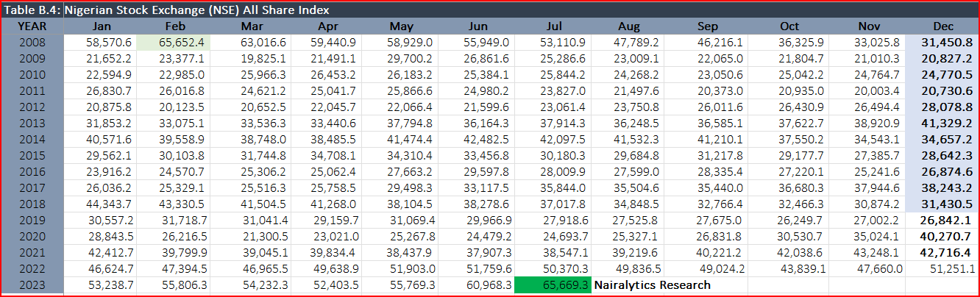Select the light green Feb 2008 cell 65,652.4
This screenshot has height=297, width=980.
pos(174,43)
